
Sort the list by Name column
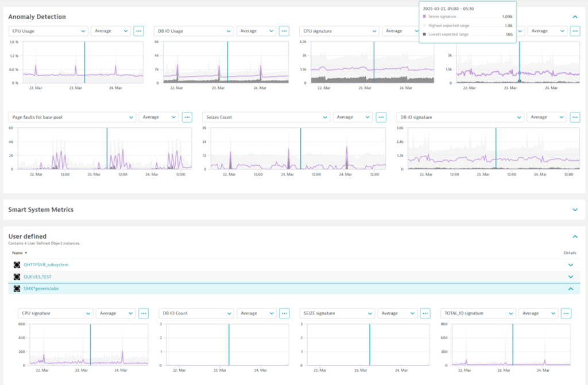pyautogui.click(x=19, y=252)
